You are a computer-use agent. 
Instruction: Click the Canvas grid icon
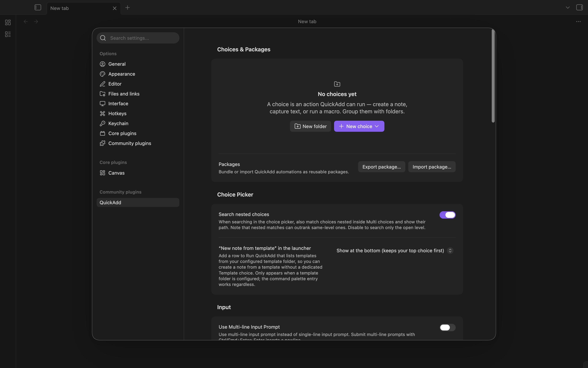103,173
